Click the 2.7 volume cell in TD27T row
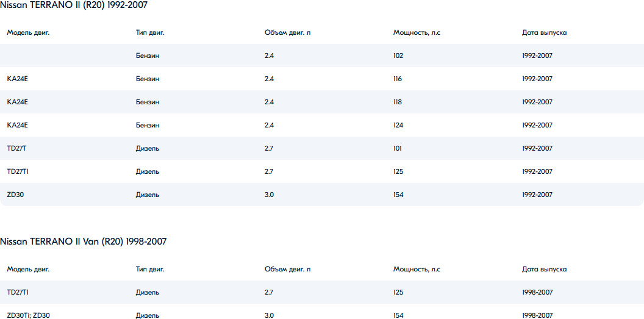Image resolution: width=644 pixels, height=319 pixels. point(269,148)
